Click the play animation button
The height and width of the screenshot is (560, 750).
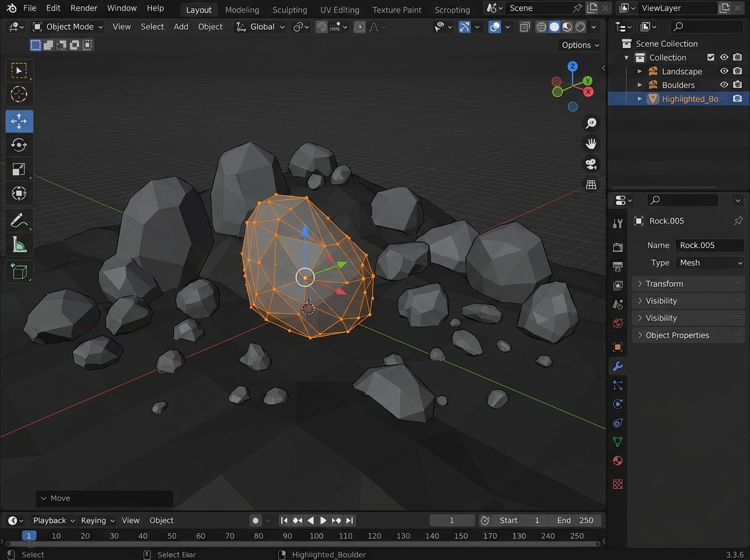(323, 521)
